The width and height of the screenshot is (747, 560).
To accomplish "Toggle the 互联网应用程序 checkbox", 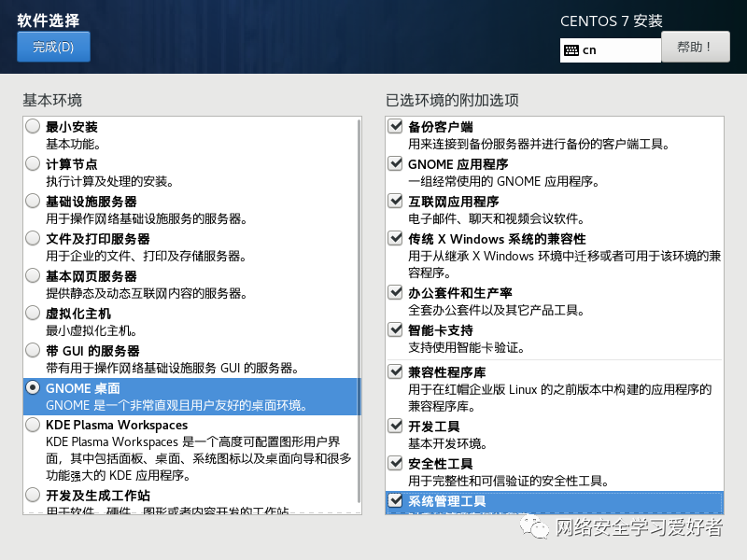I will [x=395, y=201].
